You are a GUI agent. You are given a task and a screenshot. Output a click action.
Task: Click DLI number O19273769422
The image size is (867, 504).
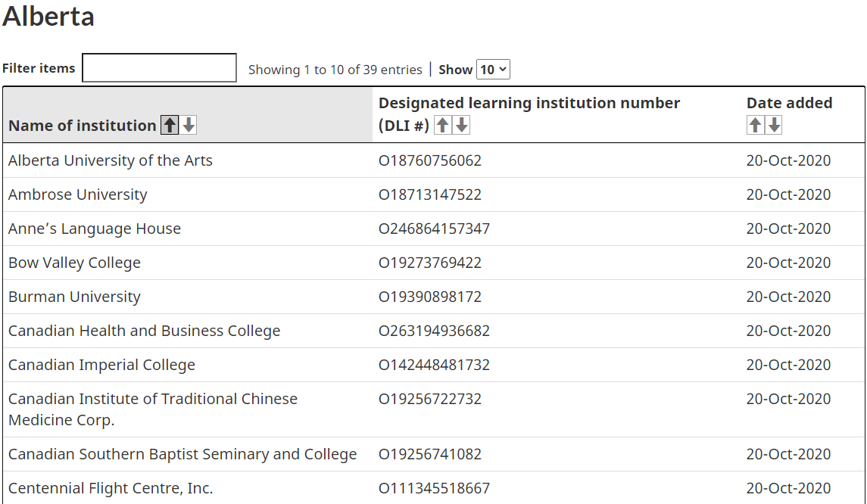coord(430,263)
